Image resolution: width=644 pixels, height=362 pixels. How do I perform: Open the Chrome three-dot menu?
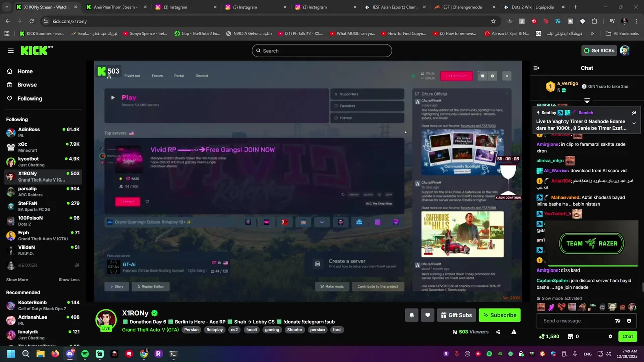[x=636, y=21]
